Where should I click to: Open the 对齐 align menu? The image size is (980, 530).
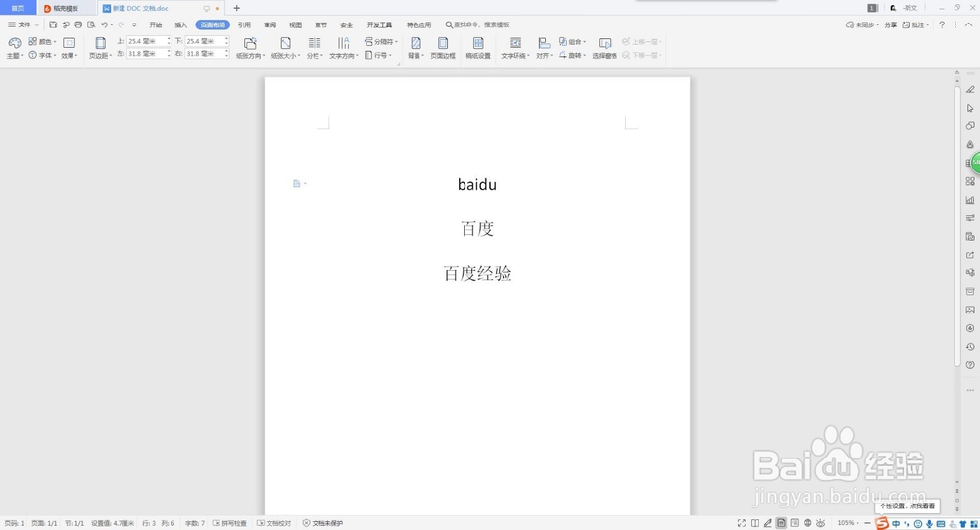tap(544, 47)
